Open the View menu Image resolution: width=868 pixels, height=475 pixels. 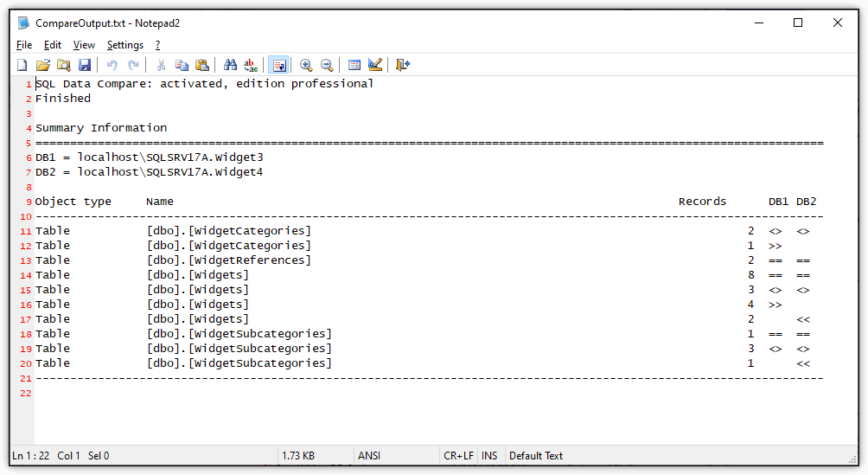tap(84, 45)
